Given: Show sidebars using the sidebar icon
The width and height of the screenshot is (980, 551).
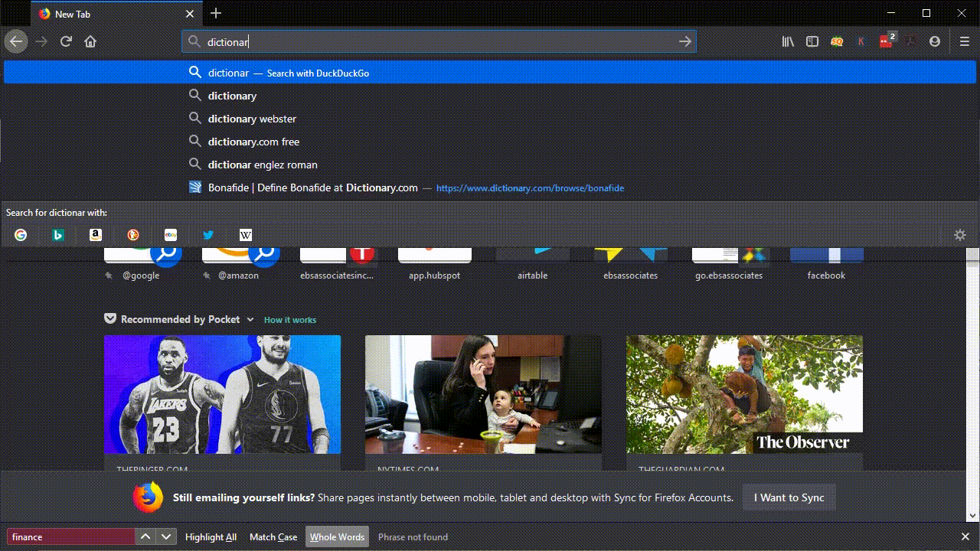Looking at the screenshot, I should pos(812,41).
